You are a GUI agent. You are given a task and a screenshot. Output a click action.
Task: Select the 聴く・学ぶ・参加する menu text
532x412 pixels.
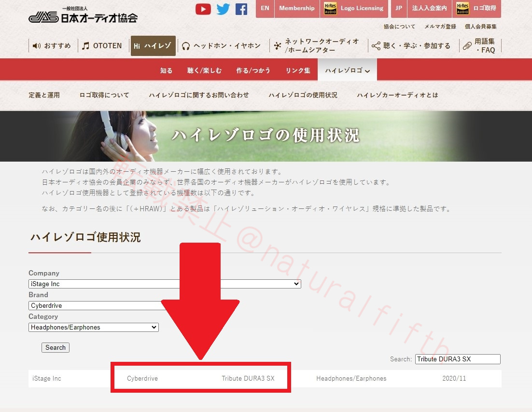point(417,46)
